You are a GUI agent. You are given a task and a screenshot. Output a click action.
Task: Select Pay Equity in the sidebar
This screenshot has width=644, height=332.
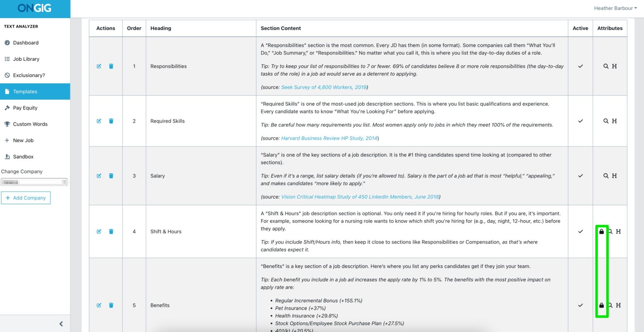point(25,107)
